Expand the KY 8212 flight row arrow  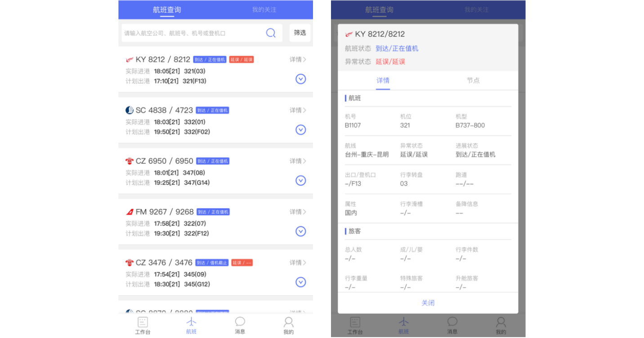(300, 79)
